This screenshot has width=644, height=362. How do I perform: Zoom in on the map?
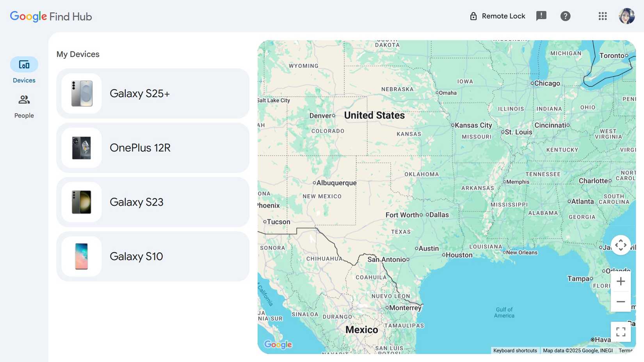click(621, 281)
